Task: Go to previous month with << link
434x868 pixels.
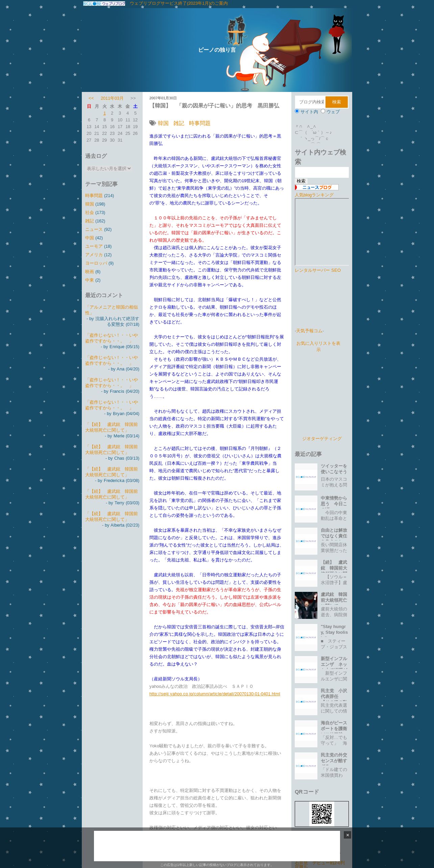Action: [x=91, y=98]
